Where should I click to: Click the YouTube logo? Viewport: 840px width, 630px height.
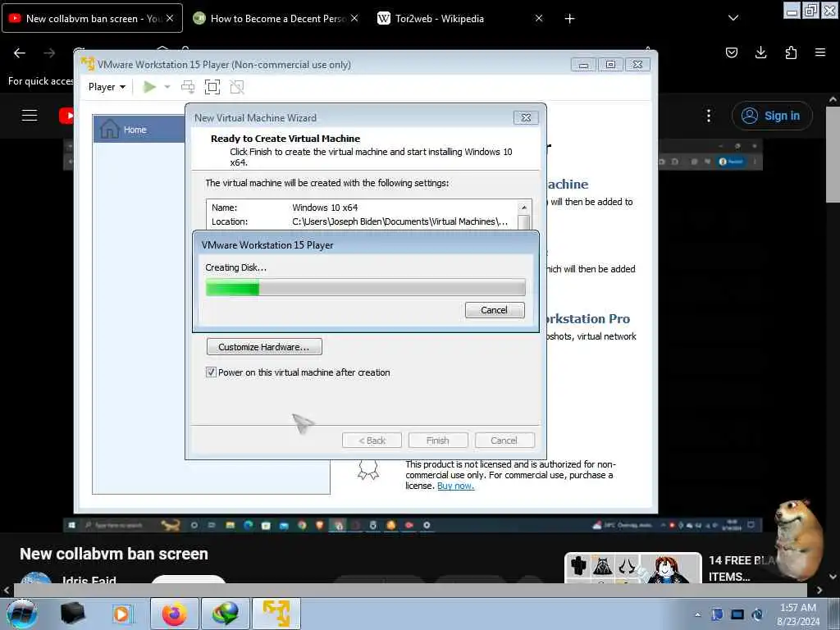(x=66, y=115)
